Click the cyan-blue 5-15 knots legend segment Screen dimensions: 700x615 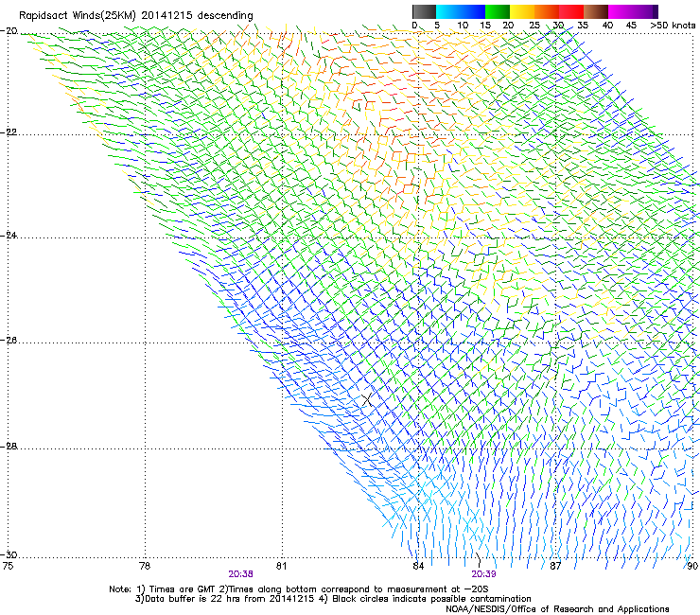tap(460, 11)
